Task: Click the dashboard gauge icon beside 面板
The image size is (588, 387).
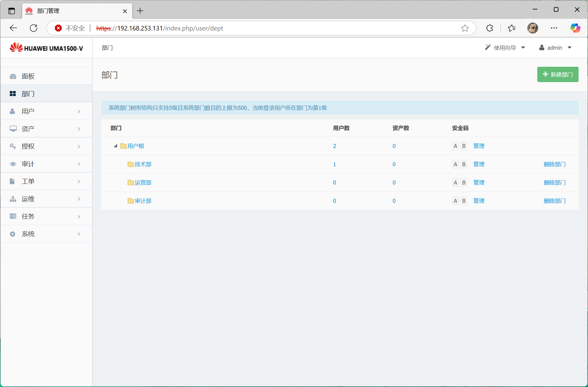Action: (13, 76)
